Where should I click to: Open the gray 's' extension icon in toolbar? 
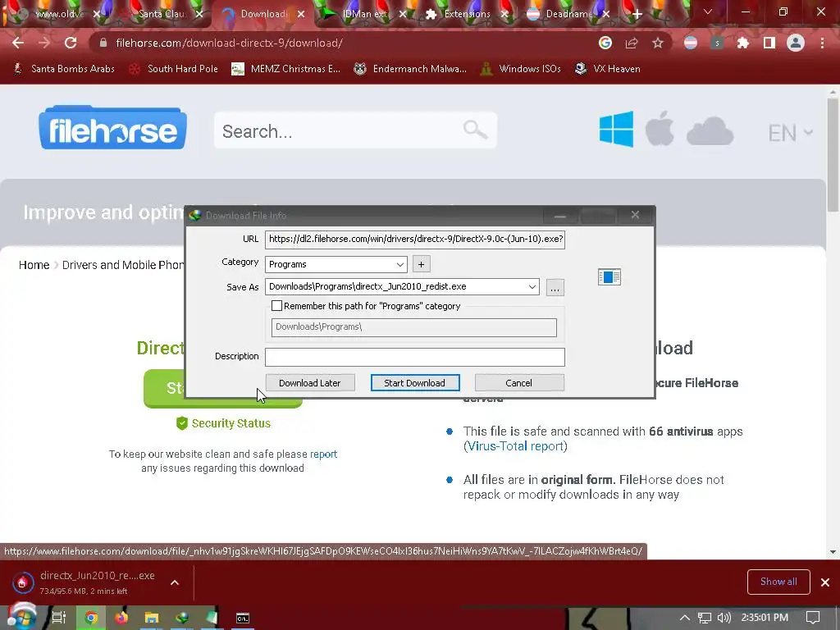coord(717,43)
